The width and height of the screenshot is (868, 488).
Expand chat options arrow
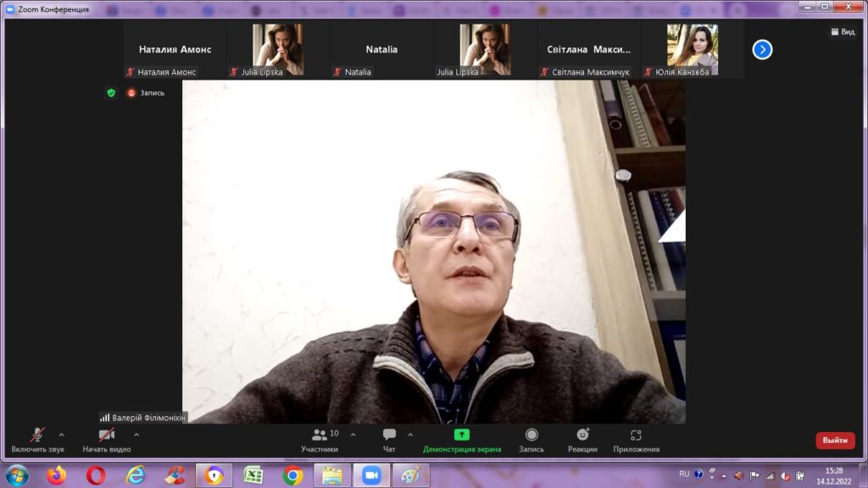click(x=410, y=435)
